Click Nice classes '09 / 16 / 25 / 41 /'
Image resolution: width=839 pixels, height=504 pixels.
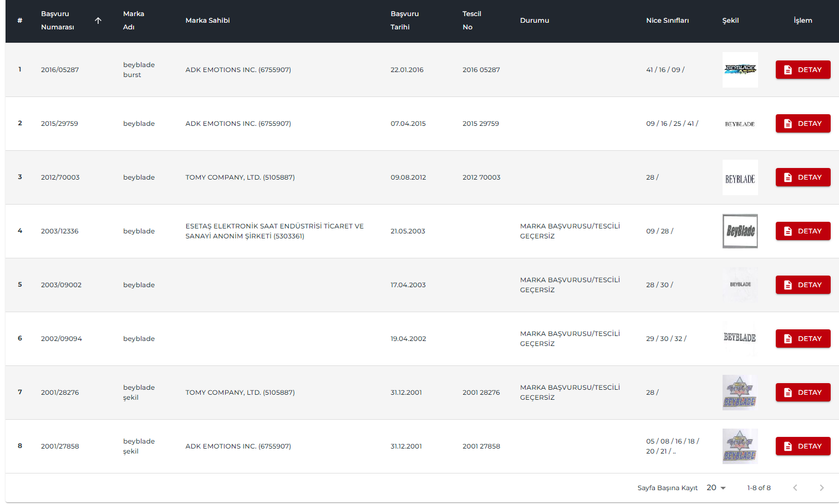tap(672, 124)
